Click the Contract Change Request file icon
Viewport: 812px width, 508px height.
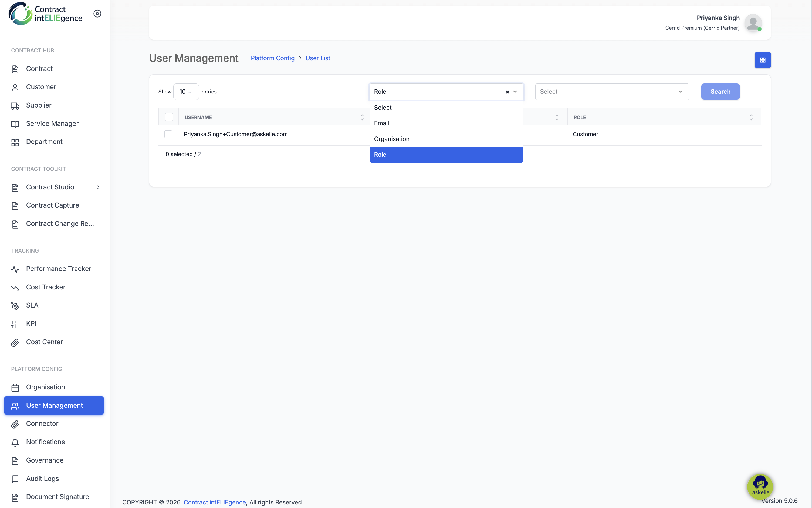tap(15, 224)
